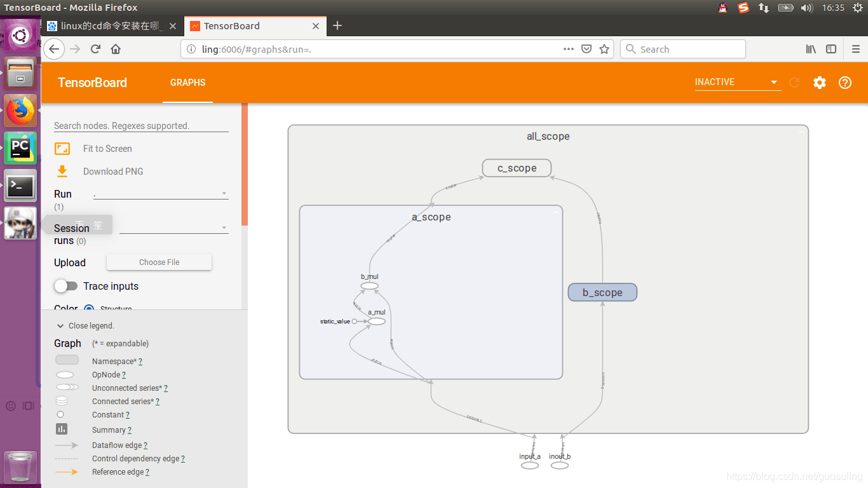
Task: Open Files manager from the dock
Action: tap(20, 72)
